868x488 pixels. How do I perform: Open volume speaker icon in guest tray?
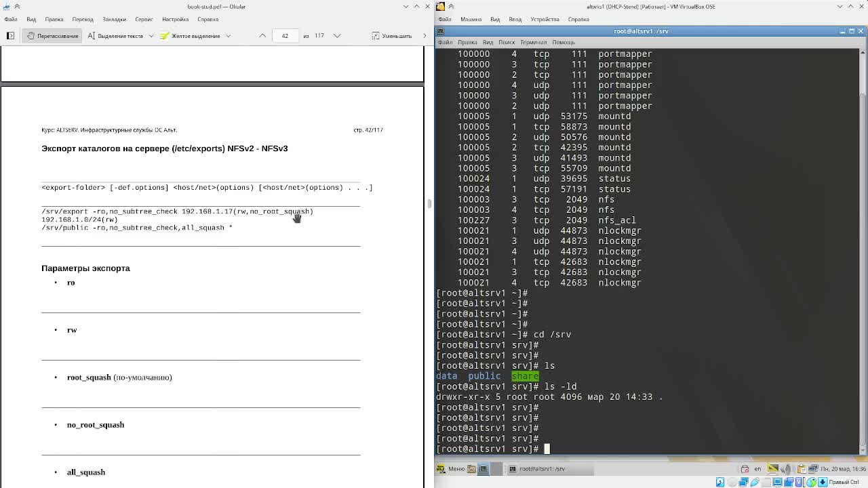[786, 468]
